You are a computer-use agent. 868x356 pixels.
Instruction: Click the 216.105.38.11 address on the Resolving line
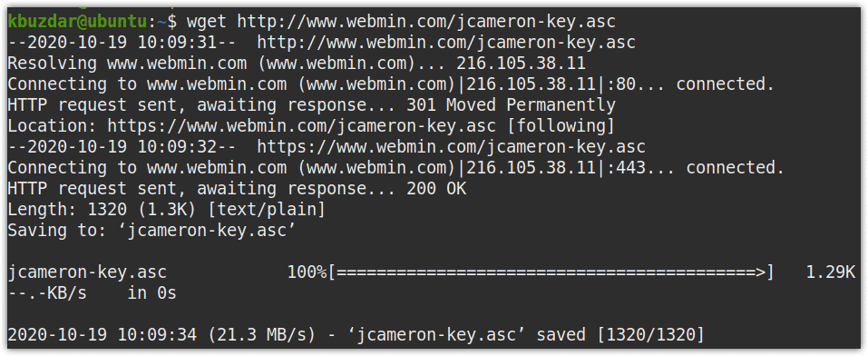[x=521, y=63]
